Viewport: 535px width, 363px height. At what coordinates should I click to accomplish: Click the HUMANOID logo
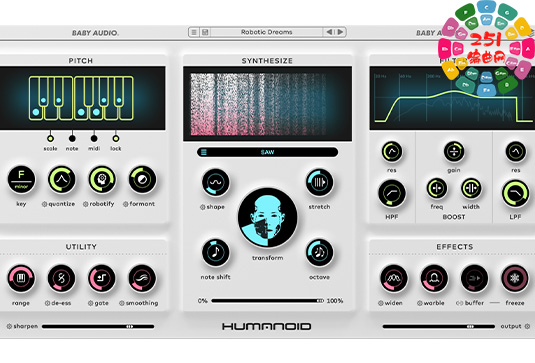click(267, 326)
